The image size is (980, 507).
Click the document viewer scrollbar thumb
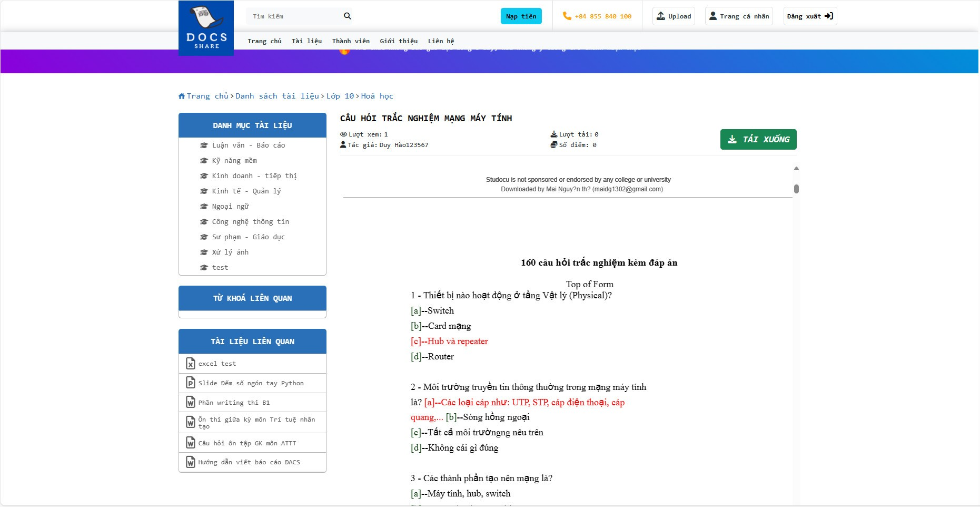(796, 189)
